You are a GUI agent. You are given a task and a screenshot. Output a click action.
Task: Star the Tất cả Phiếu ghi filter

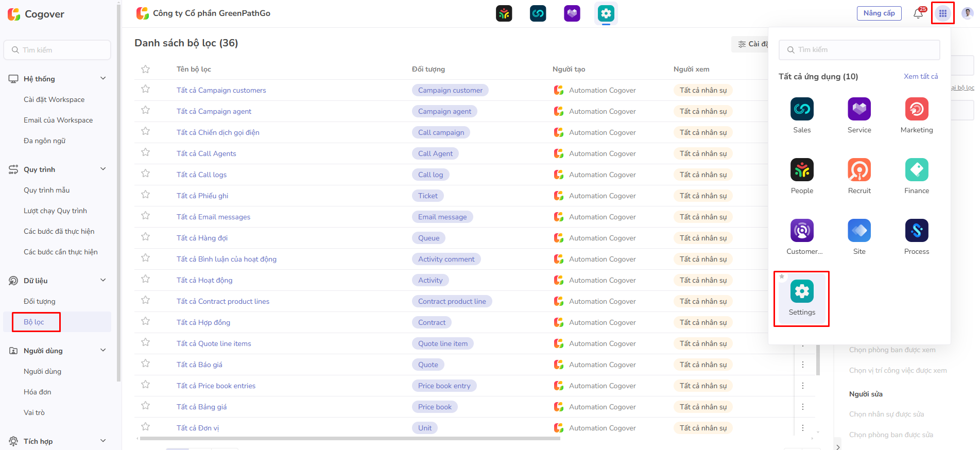[146, 195]
